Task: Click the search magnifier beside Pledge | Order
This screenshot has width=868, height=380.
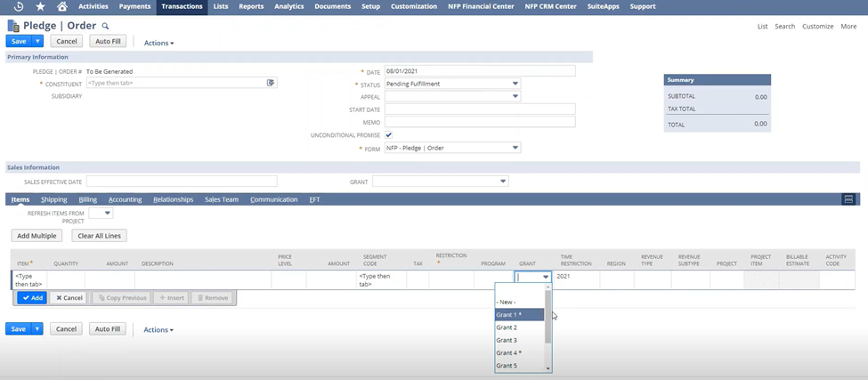Action: pyautogui.click(x=106, y=26)
